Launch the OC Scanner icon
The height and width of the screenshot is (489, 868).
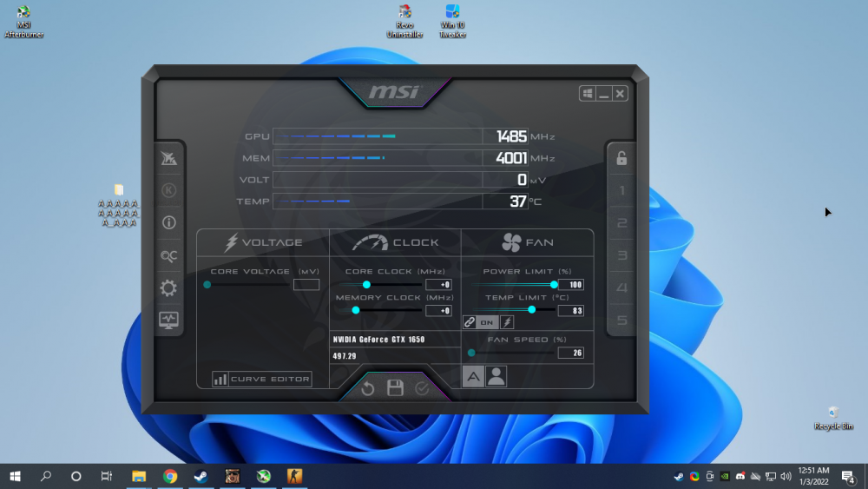pos(169,255)
